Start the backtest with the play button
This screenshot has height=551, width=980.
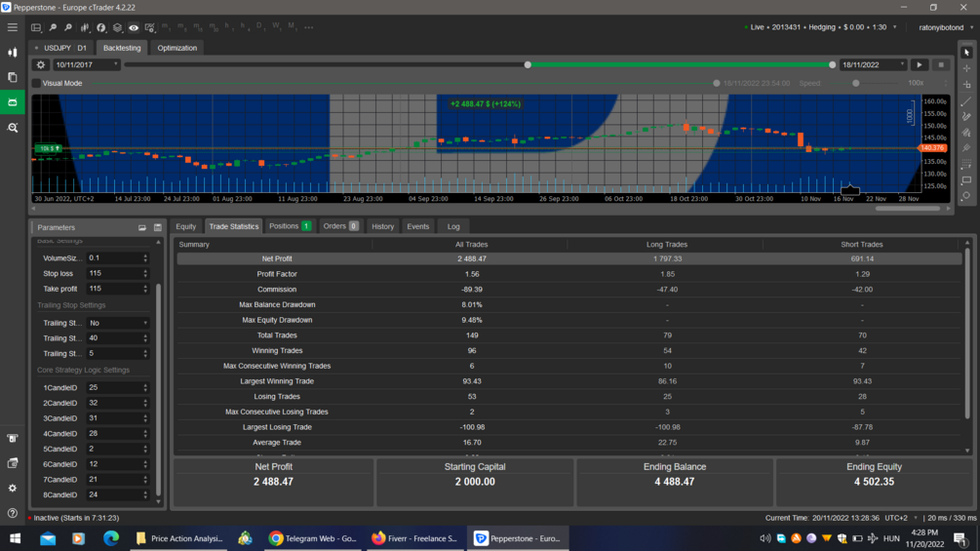920,65
